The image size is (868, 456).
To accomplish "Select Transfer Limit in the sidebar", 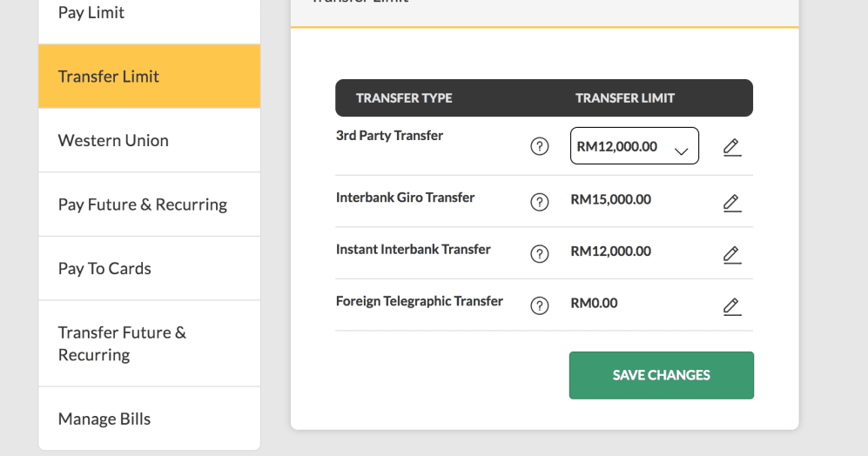I will 149,77.
